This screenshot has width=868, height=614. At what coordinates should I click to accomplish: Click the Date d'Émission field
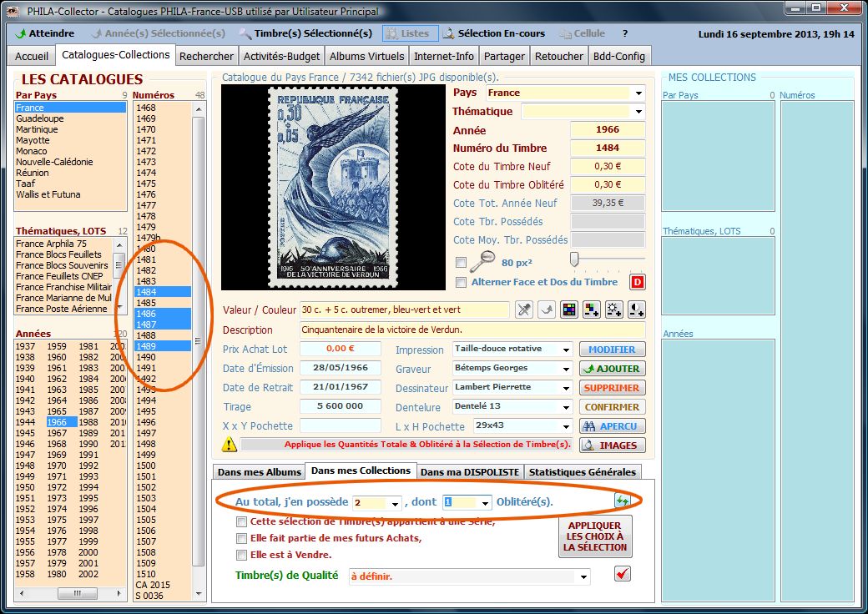[341, 369]
